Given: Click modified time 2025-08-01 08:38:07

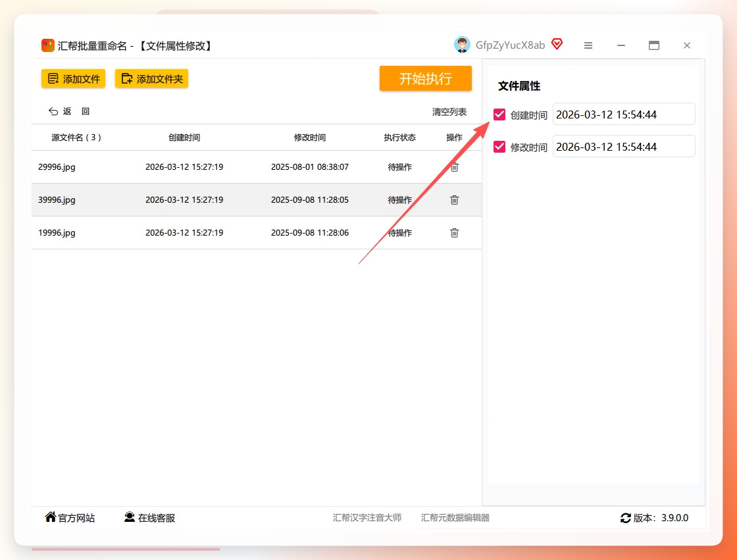Looking at the screenshot, I should coord(310,167).
